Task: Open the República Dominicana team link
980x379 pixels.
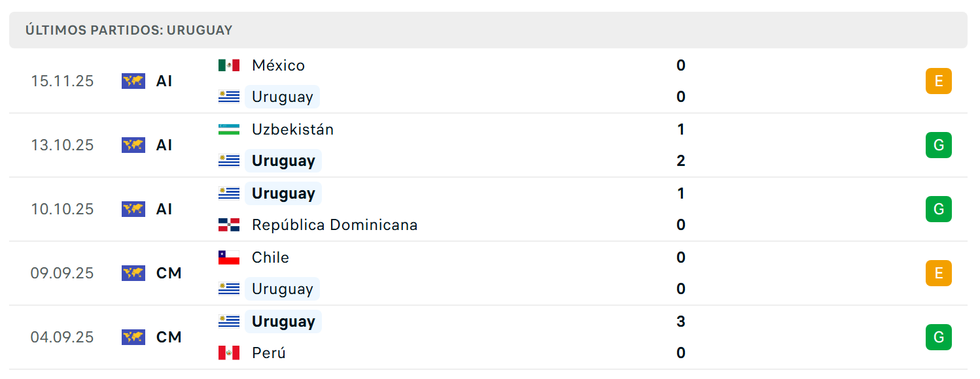Action: pyautogui.click(x=335, y=225)
